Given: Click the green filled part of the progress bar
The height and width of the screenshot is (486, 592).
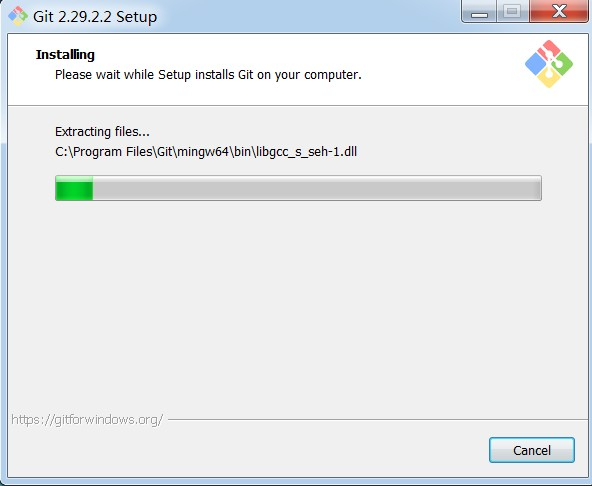Looking at the screenshot, I should (x=74, y=188).
